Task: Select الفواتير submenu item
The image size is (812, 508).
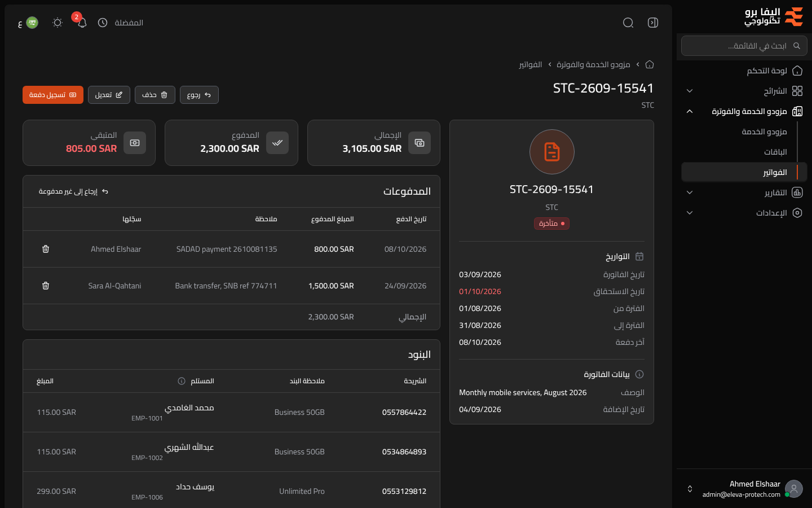Action: [744, 172]
